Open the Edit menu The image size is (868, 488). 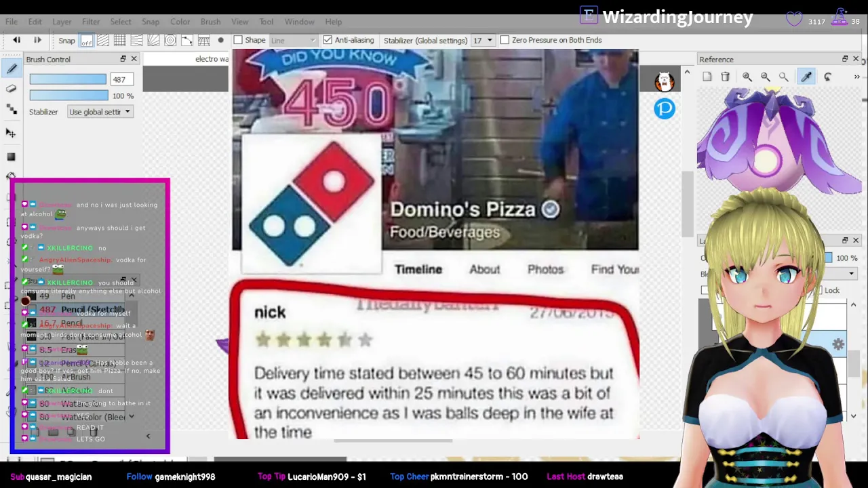[x=35, y=22]
